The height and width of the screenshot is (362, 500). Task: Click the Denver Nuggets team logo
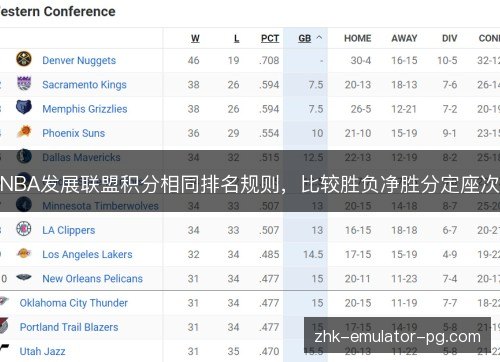point(24,59)
